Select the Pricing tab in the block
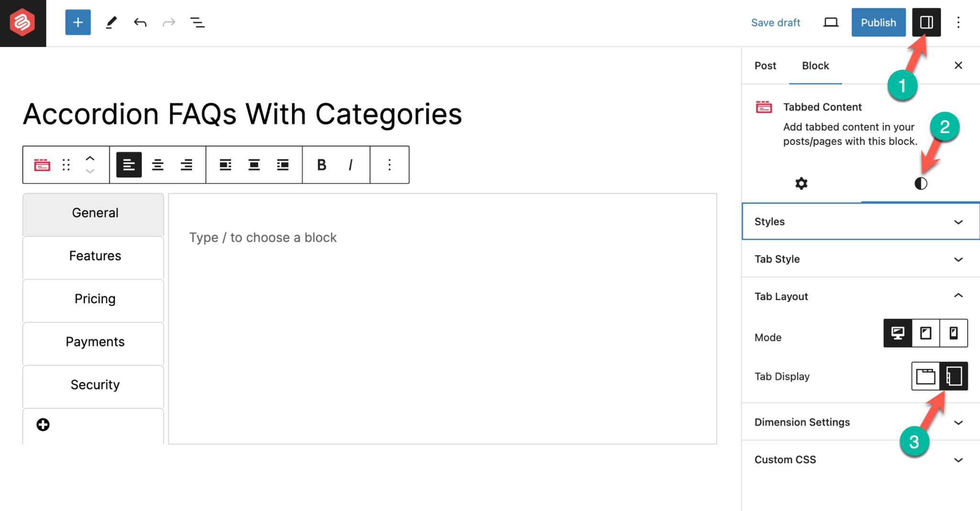 point(95,299)
